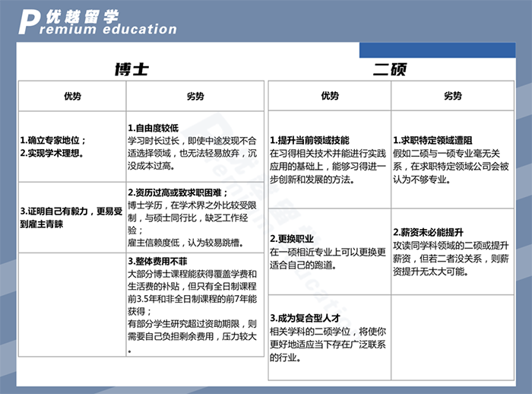Click the '3.整体费用不菲' heading
The image size is (532, 394).
tap(157, 260)
